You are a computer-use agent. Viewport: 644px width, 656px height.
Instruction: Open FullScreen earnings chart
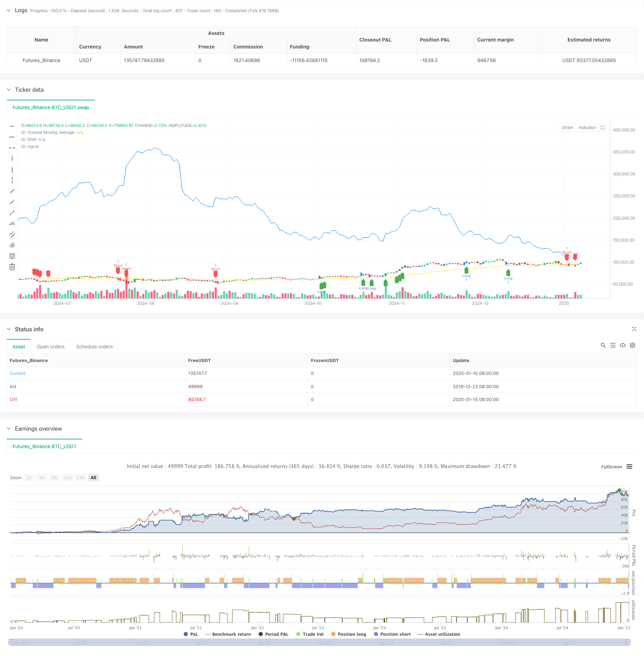click(x=612, y=467)
